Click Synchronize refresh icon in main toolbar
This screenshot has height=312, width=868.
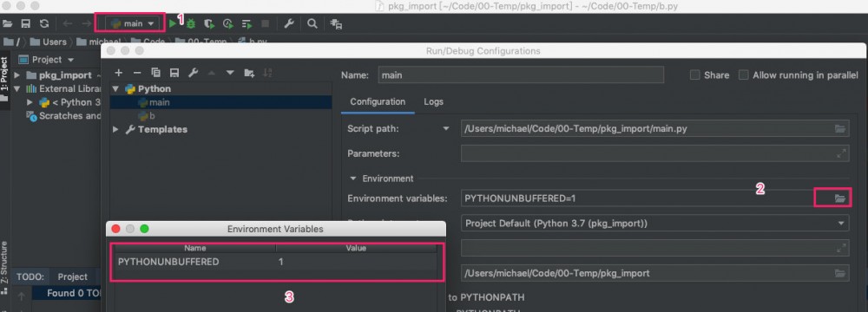tap(44, 23)
